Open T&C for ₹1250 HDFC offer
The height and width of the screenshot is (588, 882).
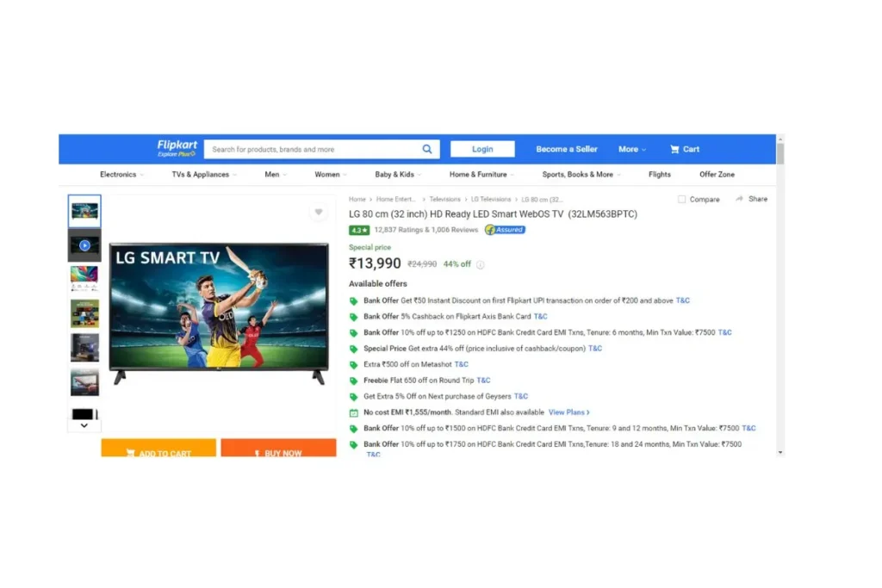point(724,332)
